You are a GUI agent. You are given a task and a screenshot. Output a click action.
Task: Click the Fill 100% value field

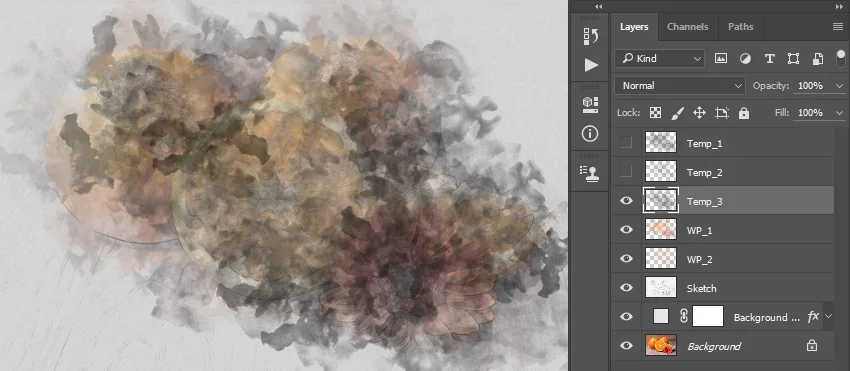click(811, 113)
